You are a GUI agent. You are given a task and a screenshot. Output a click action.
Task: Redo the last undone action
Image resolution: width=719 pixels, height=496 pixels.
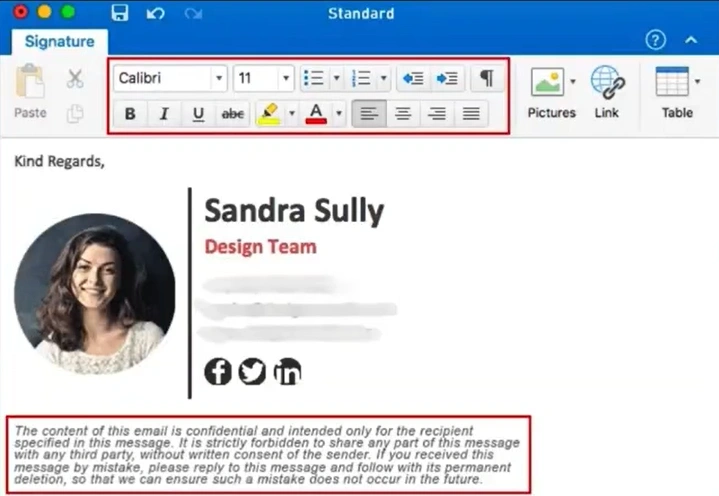(194, 13)
